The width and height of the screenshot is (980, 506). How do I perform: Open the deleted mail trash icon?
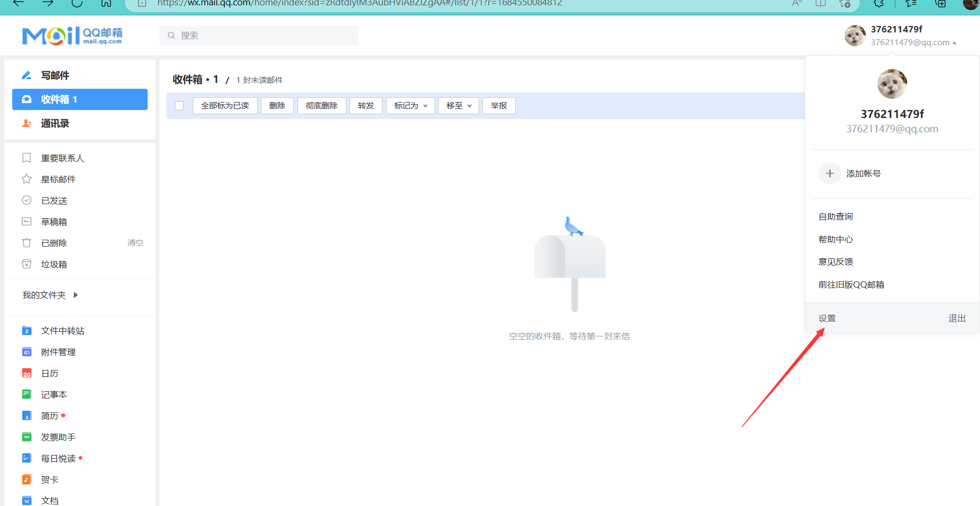(27, 243)
